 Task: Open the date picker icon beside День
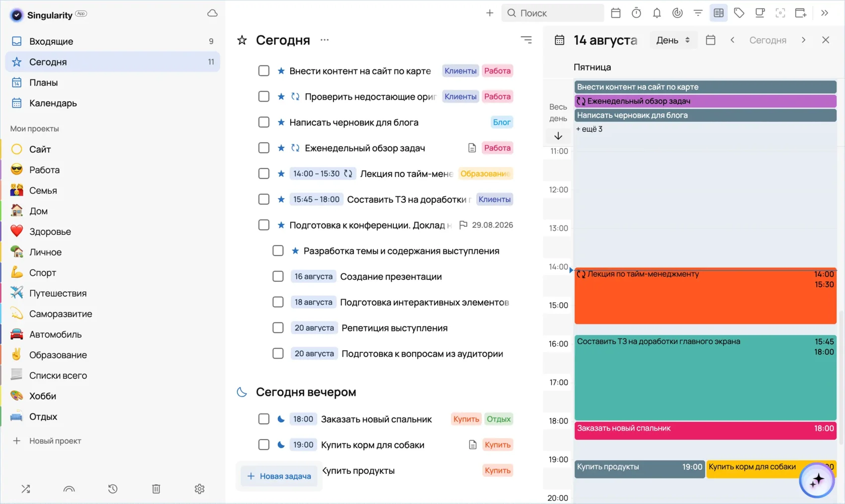point(711,40)
